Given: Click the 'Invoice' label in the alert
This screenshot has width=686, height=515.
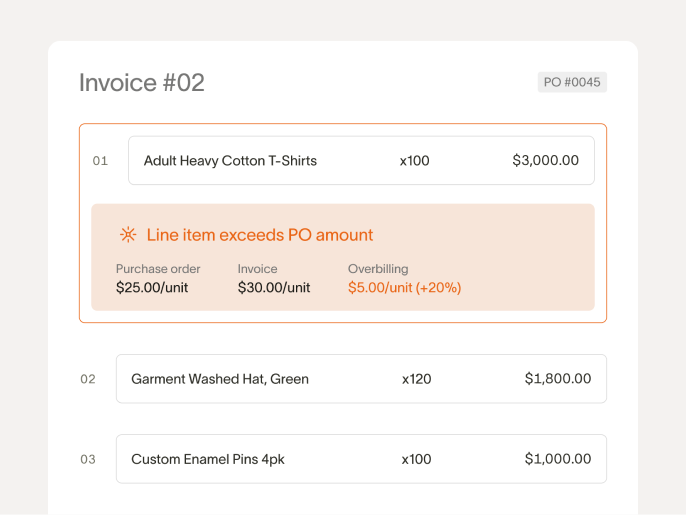Looking at the screenshot, I should 257,269.
